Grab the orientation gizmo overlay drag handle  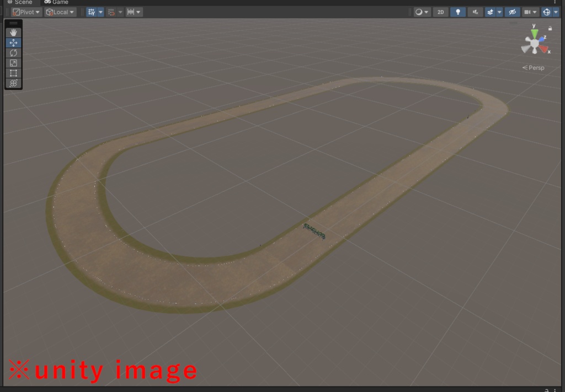coord(514,23)
